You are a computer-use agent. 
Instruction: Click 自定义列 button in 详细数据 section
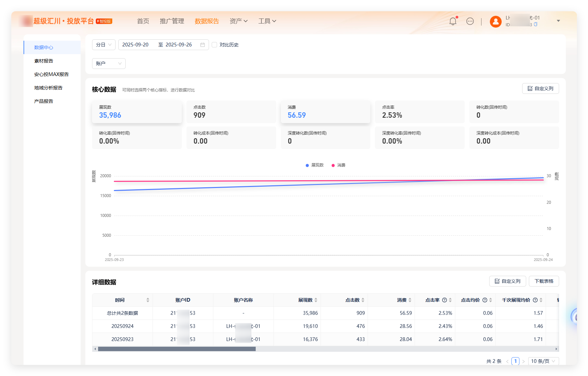pyautogui.click(x=508, y=281)
